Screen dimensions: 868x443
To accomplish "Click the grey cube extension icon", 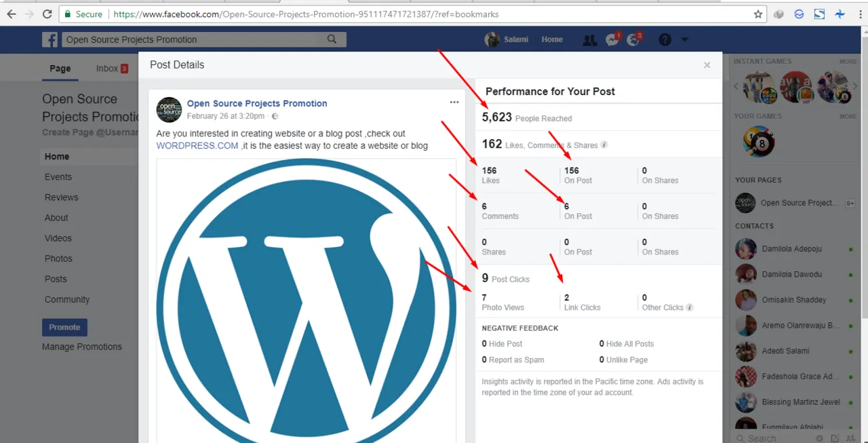I will click(x=779, y=14).
